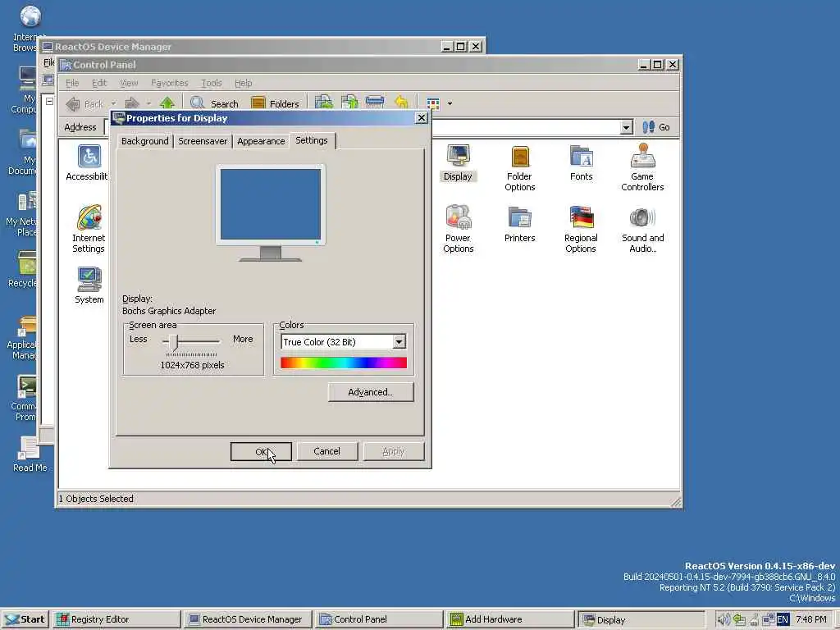Open the System icon in Control Panel
This screenshot has height=630, width=840.
tap(89, 285)
